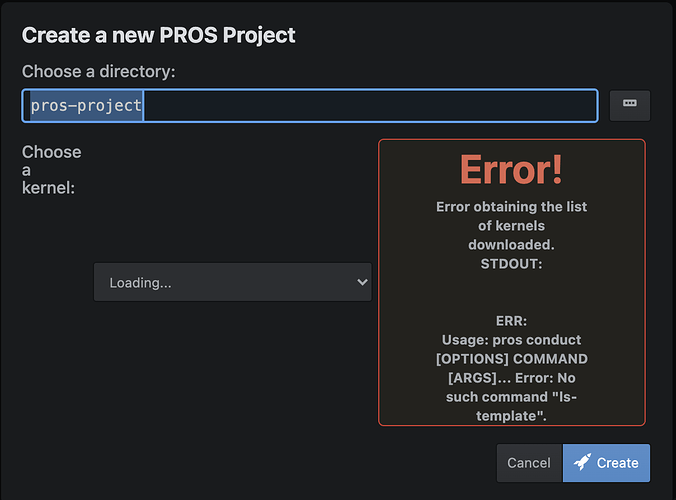
Task: Click the STDOUT: label in error box
Action: point(511,264)
